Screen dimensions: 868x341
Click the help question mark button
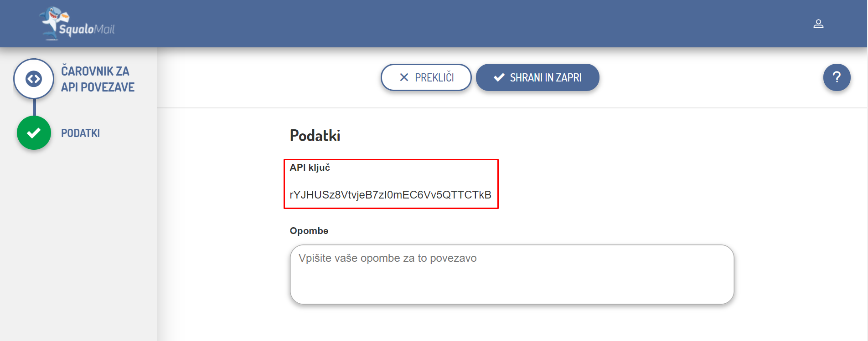[837, 77]
